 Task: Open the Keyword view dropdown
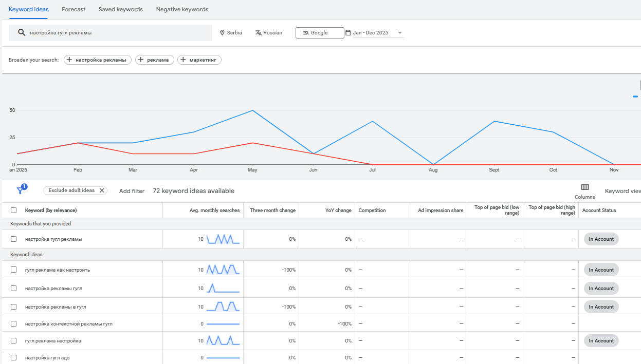(x=622, y=191)
